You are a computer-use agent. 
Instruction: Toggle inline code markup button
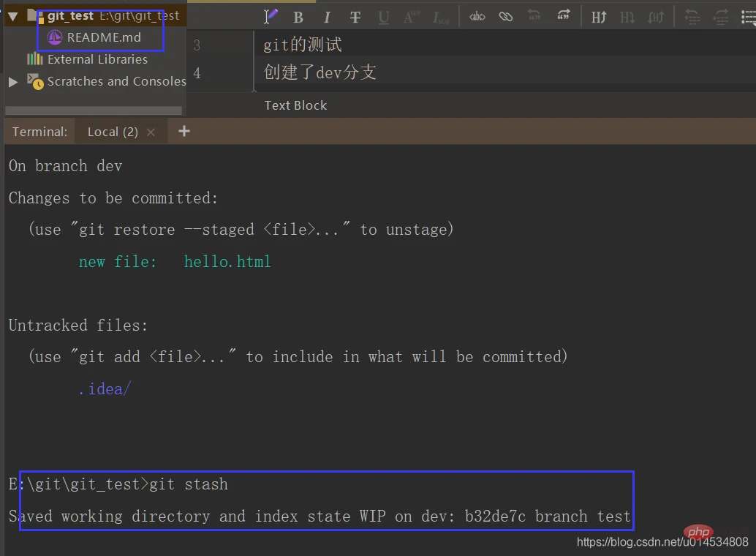tap(477, 17)
